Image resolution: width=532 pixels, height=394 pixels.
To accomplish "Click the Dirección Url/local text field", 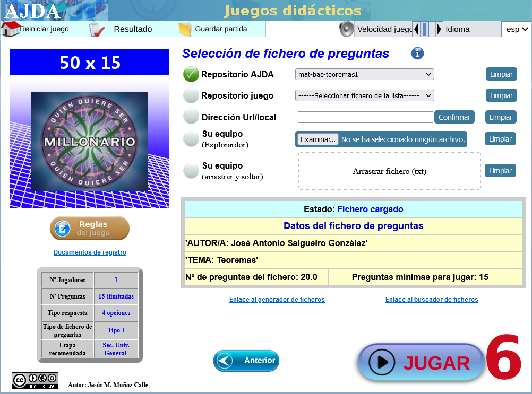I will click(x=365, y=117).
